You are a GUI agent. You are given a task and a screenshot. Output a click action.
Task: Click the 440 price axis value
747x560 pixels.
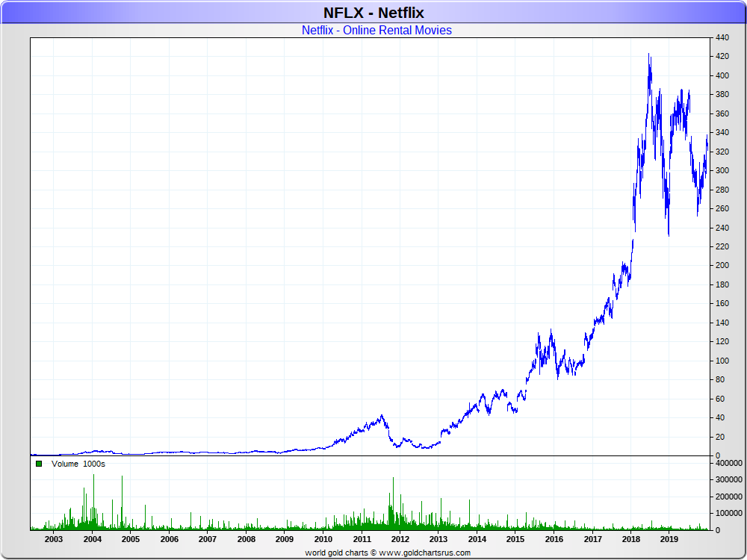[722, 37]
